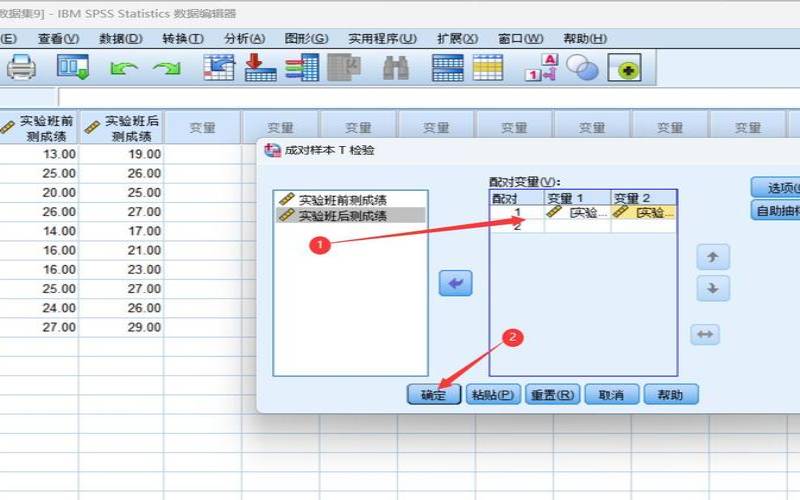Viewport: 800px width, 500px height.
Task: Click the 重置(R) button
Action: 553,394
